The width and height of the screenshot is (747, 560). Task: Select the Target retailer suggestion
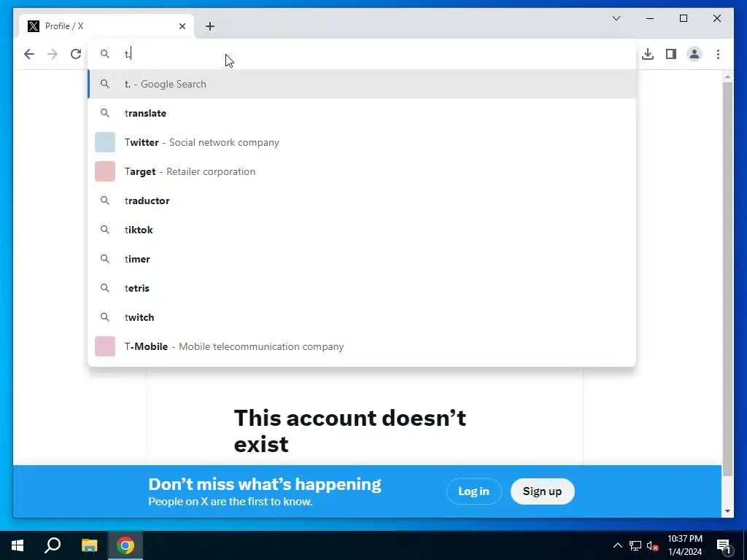click(362, 171)
